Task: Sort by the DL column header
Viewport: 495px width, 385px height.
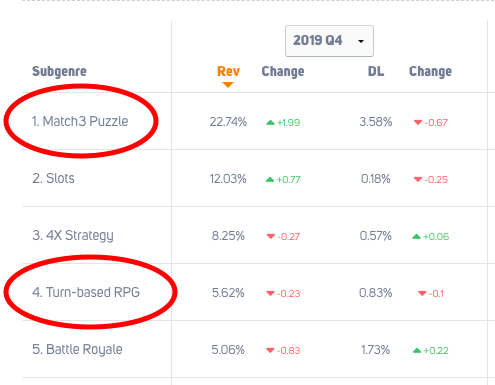Action: point(376,71)
